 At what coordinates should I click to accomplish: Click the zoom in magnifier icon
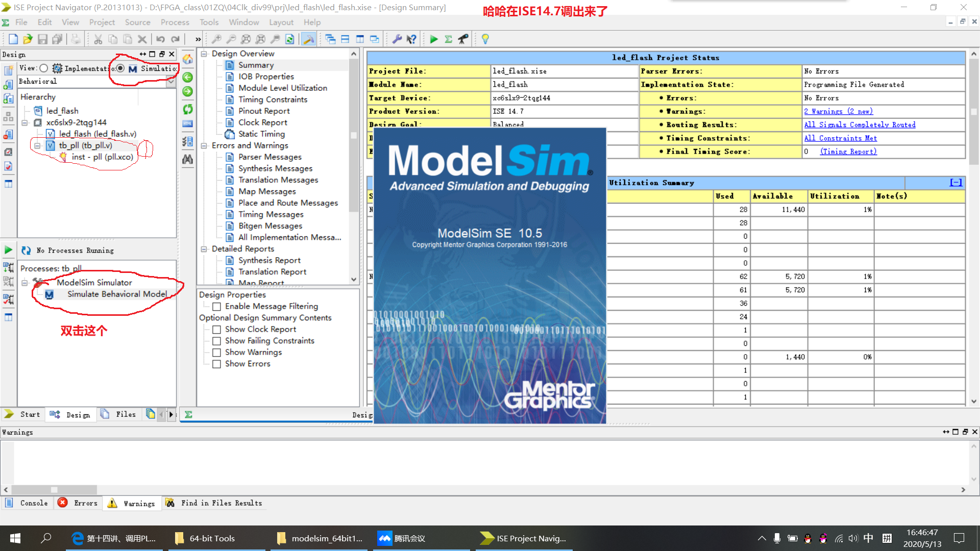pos(216,39)
